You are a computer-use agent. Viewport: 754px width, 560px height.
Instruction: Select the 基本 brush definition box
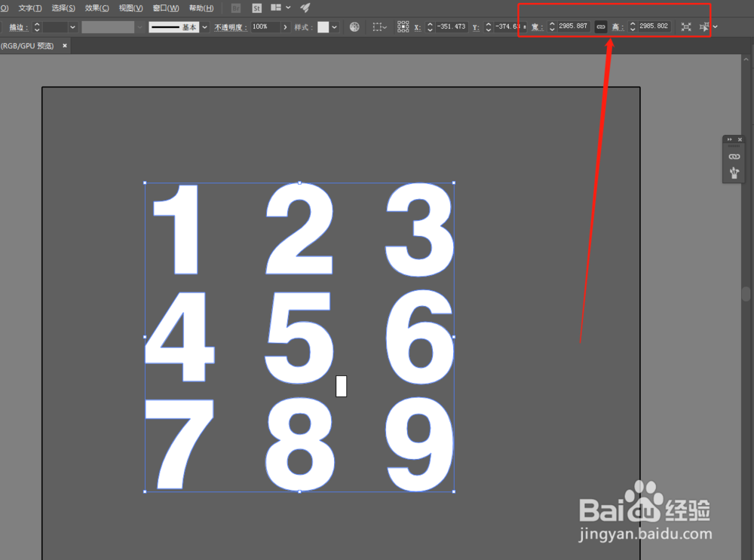tap(173, 27)
